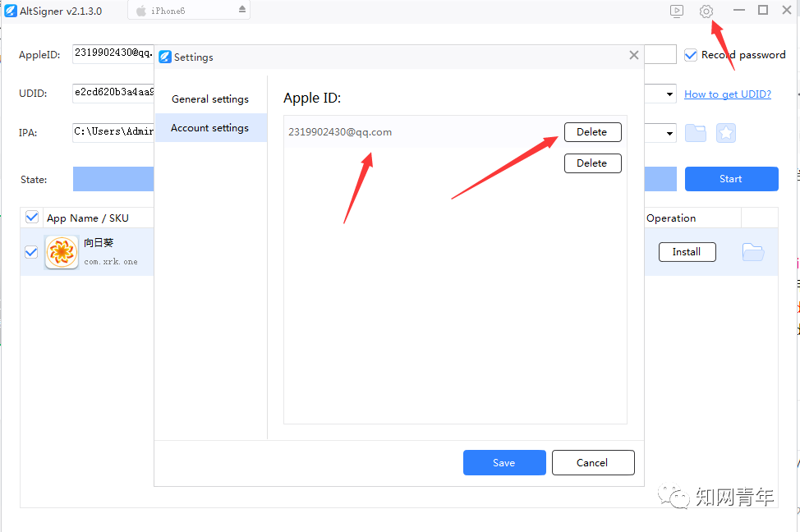
Task: Maximize the AltSigner window
Action: point(763,10)
